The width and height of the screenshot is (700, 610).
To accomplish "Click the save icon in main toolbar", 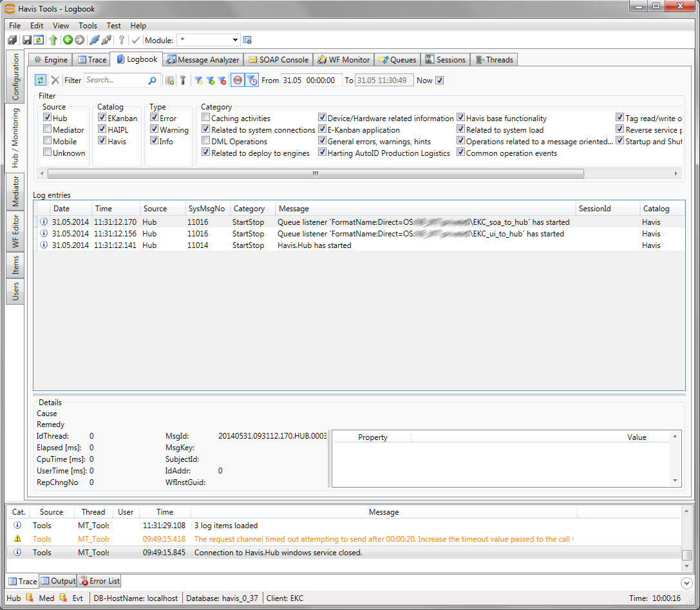I will click(27, 41).
